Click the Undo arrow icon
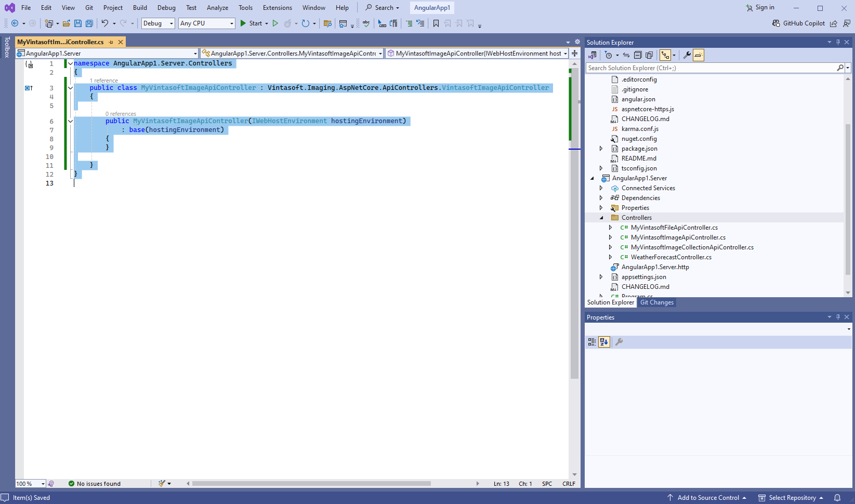This screenshot has height=504, width=855. (x=105, y=23)
